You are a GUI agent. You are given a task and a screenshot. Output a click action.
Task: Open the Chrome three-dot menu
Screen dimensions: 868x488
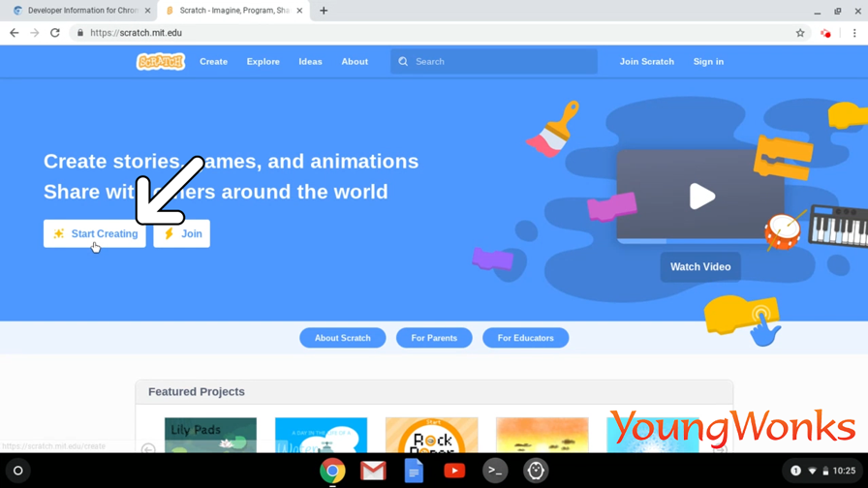pos(854,33)
